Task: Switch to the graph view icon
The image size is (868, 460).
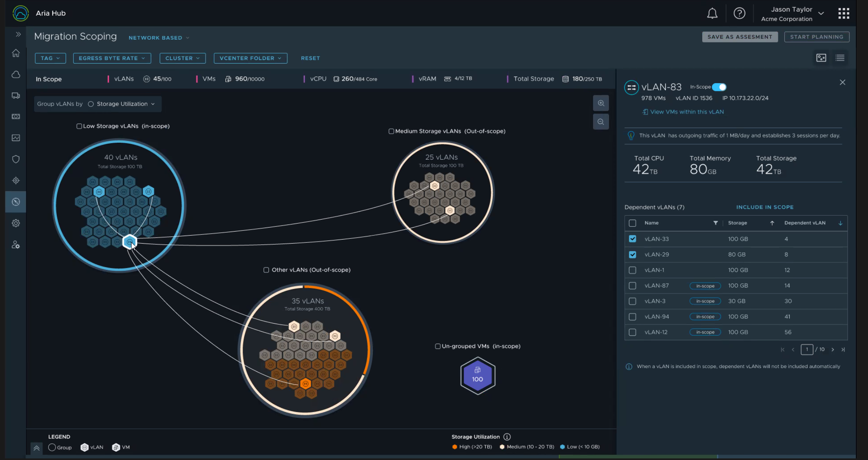Action: [x=821, y=58]
